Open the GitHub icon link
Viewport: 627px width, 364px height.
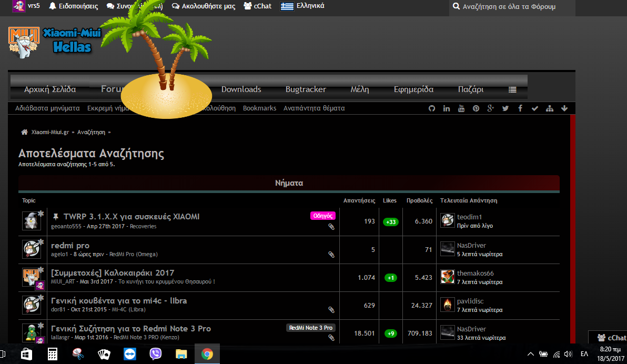click(x=432, y=108)
